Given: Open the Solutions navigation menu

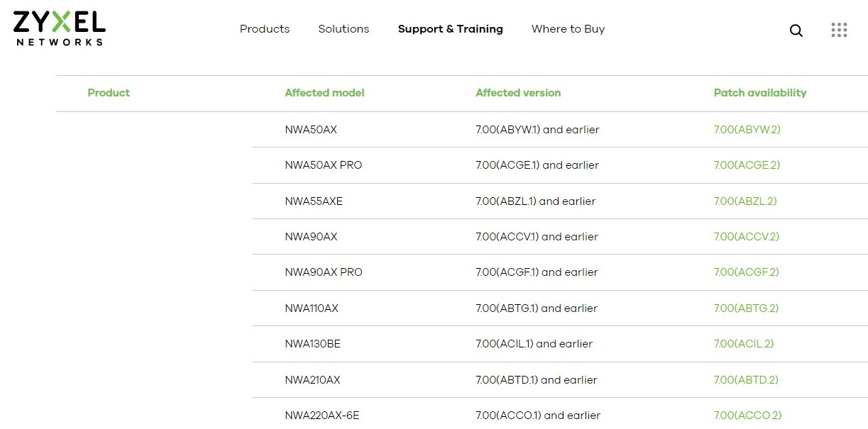Looking at the screenshot, I should (344, 29).
